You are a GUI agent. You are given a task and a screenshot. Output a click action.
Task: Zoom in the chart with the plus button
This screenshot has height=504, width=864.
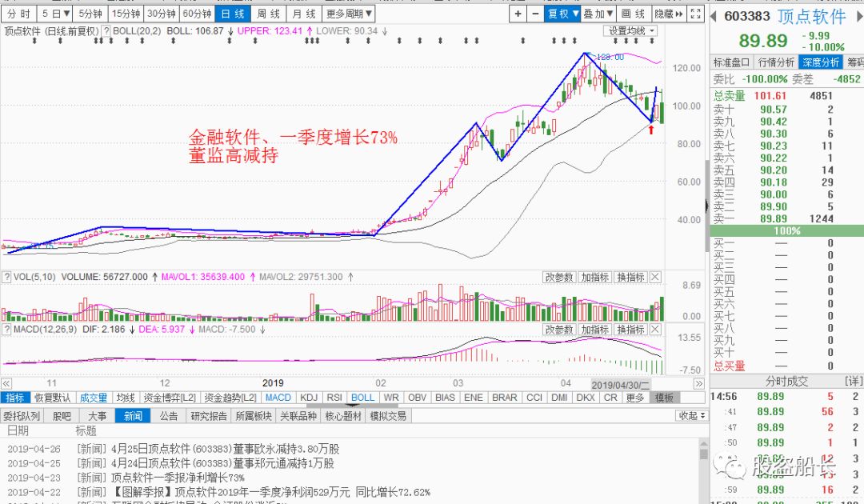click(518, 14)
